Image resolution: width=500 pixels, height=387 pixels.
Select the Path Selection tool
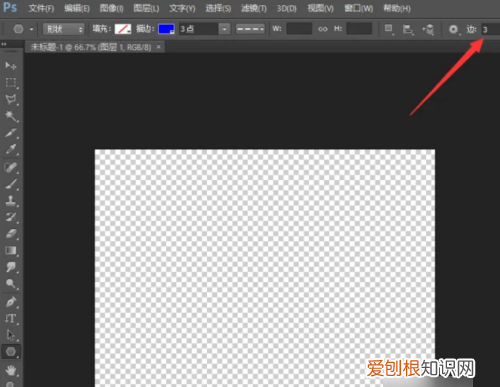click(x=11, y=335)
